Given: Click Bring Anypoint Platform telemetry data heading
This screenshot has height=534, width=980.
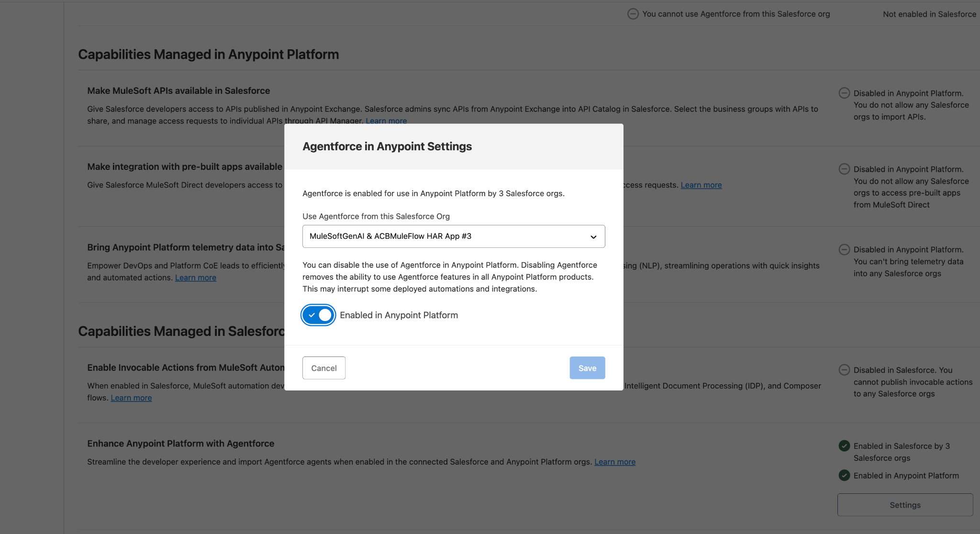Looking at the screenshot, I should tap(186, 247).
